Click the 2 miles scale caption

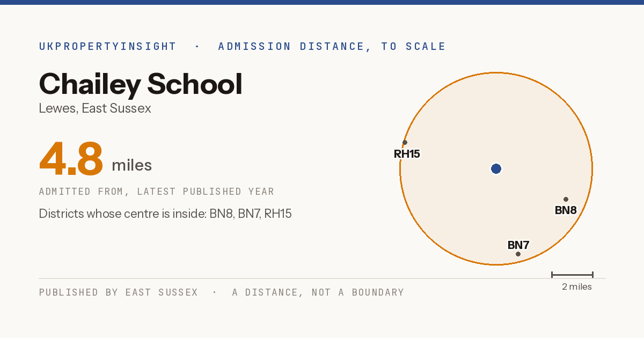[577, 287]
